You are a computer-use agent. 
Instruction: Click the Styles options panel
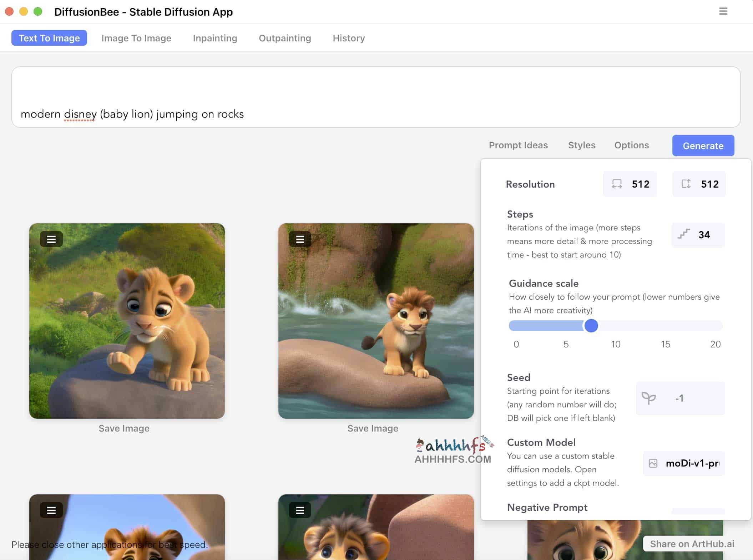tap(582, 145)
